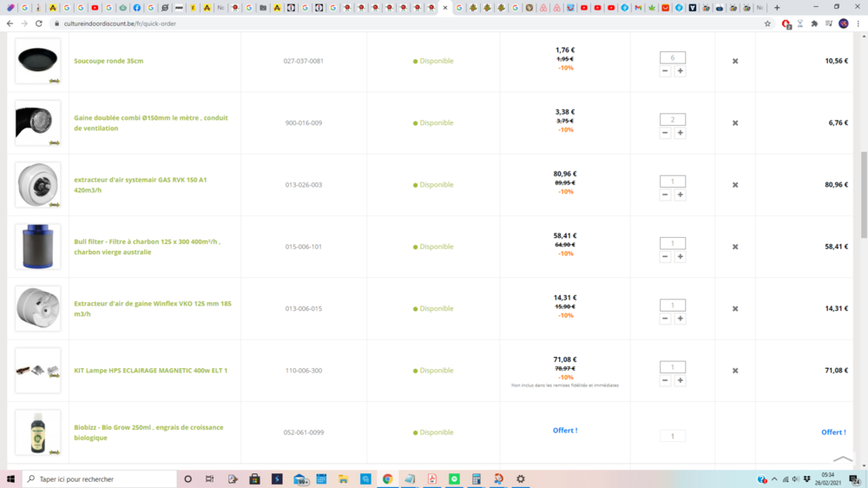Open Gaine doublée combi Ø150mm product page
The image size is (868, 488).
pos(151,123)
